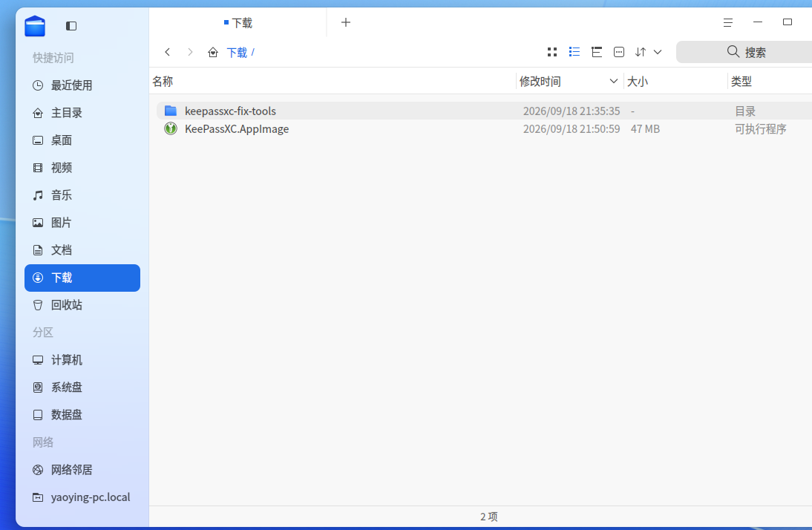Screen dimensions: 812x530
Task: Click the KeePassXC.AppImage file icon
Action: coord(171,128)
